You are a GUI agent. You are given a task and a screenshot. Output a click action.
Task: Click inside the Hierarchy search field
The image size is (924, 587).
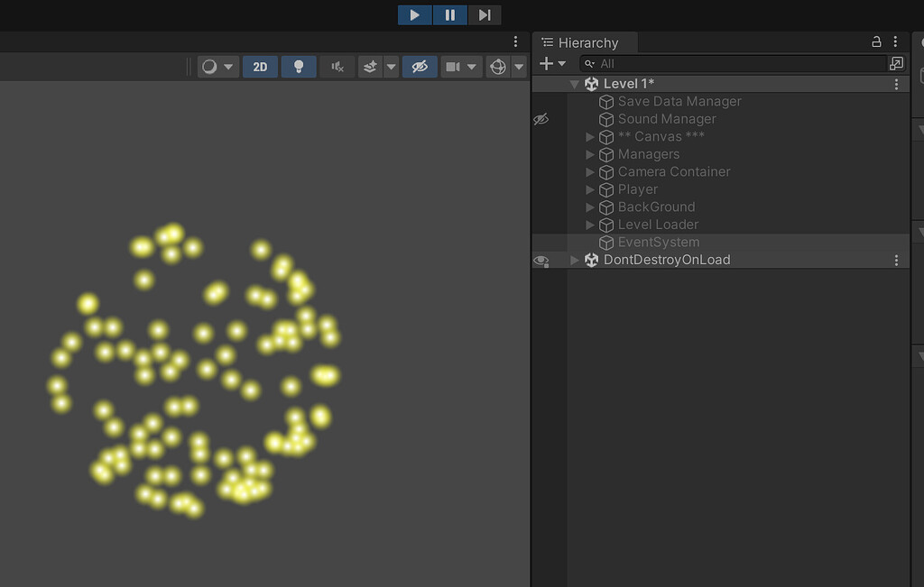point(722,63)
